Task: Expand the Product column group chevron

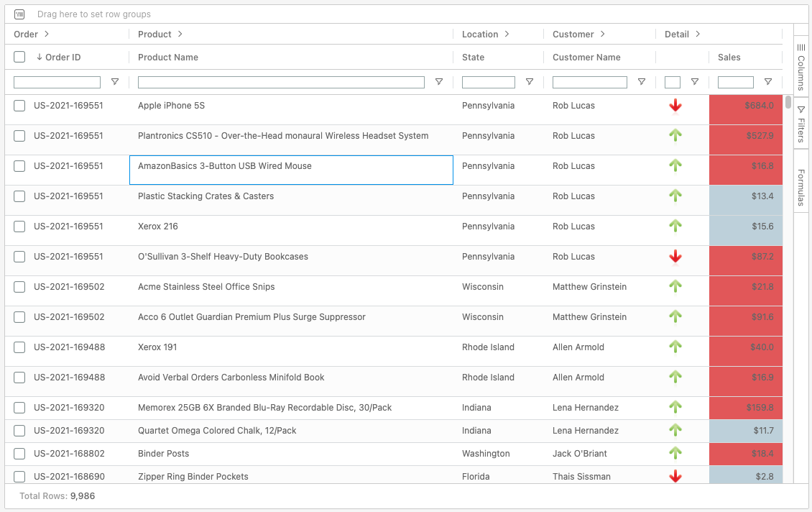Action: click(x=180, y=34)
